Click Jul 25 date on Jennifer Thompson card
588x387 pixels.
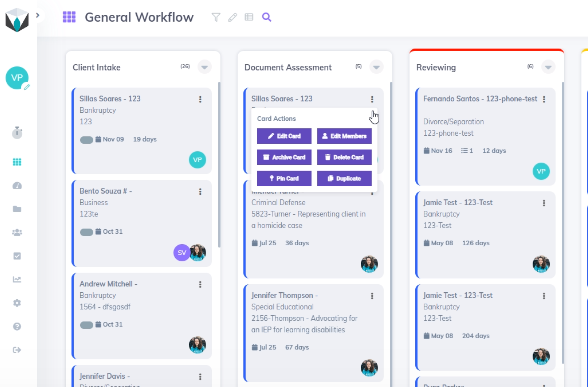coord(264,348)
